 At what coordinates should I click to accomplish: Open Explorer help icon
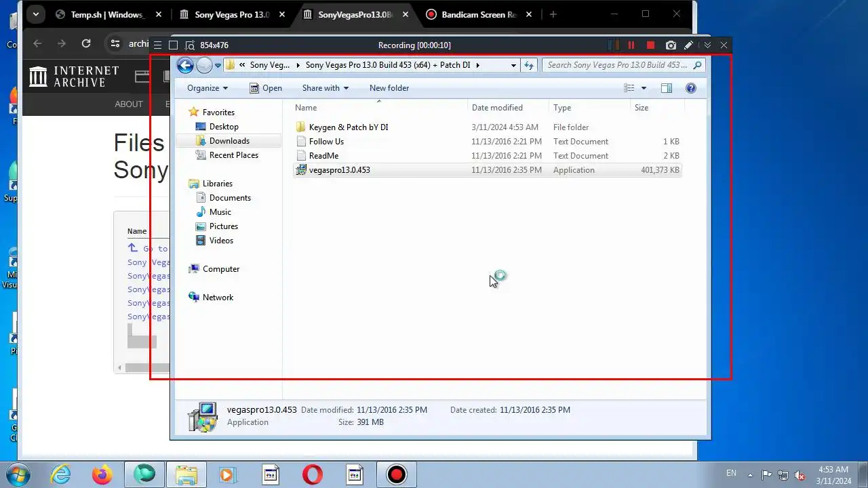[691, 88]
